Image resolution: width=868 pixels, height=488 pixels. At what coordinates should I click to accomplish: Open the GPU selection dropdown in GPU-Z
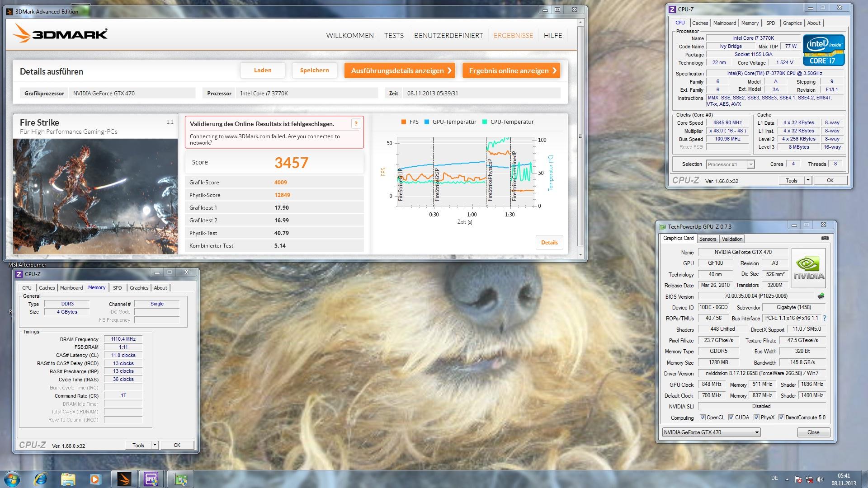[712, 432]
